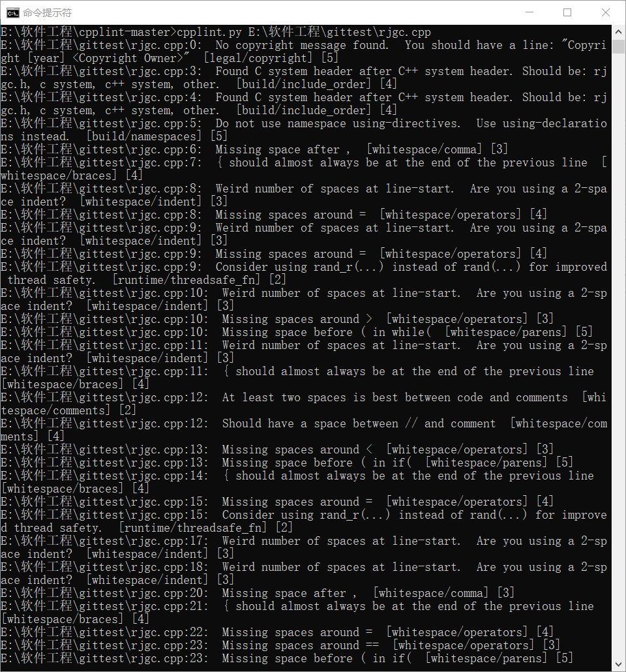Click 'Do not use namespace using-directives' text

coord(338,123)
